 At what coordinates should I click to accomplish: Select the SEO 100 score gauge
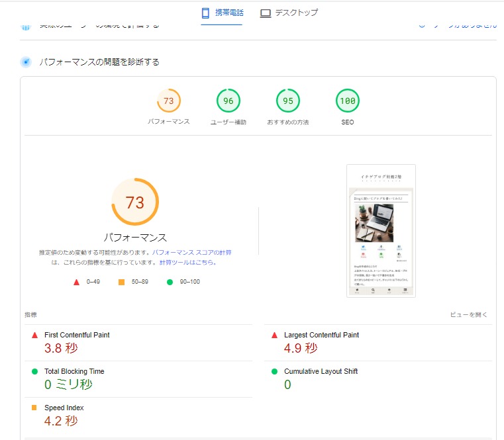click(347, 101)
